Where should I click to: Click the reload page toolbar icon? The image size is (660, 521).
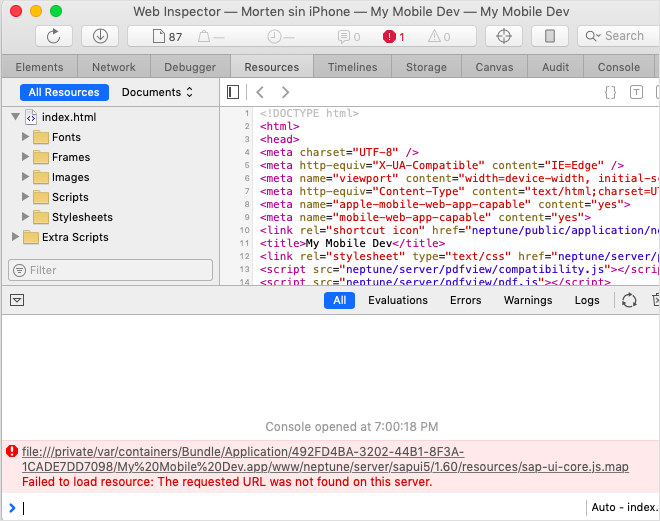coord(54,36)
